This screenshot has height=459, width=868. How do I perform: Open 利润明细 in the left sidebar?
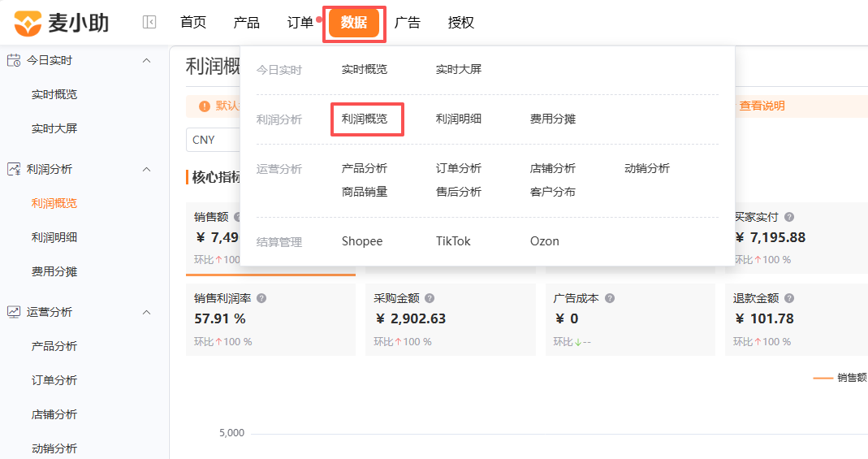pyautogui.click(x=54, y=237)
